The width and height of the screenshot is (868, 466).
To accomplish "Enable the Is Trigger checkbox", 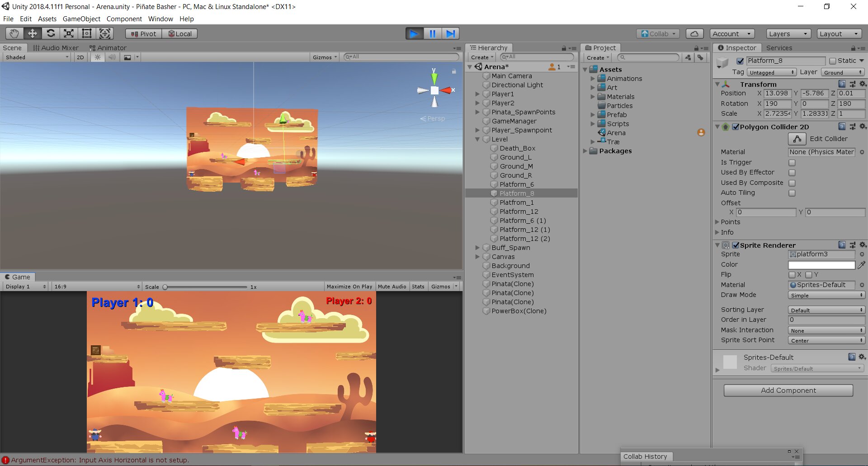I will click(x=792, y=163).
